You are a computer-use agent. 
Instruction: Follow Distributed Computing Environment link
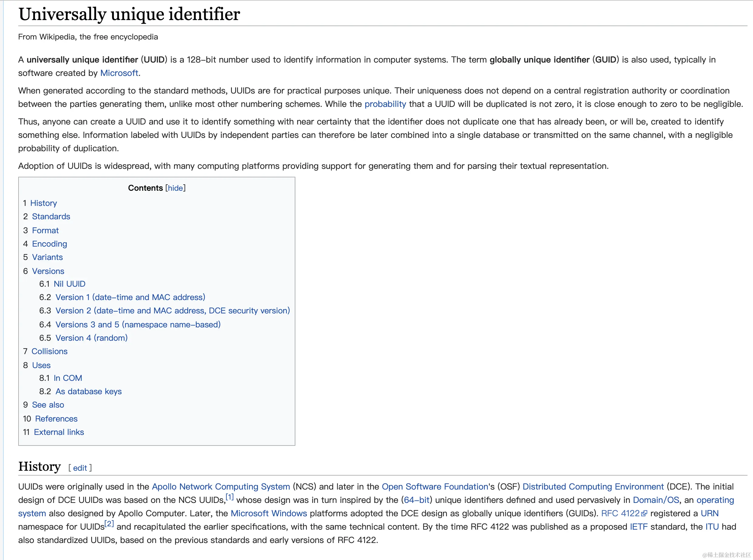pyautogui.click(x=593, y=487)
